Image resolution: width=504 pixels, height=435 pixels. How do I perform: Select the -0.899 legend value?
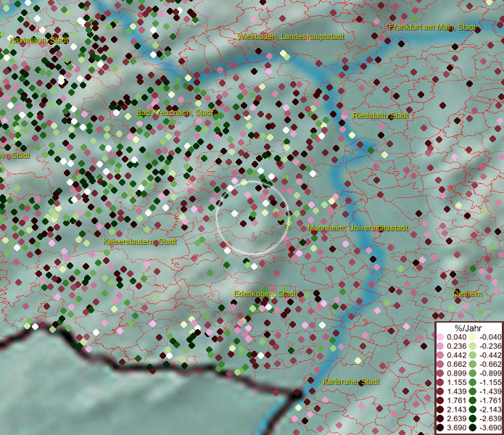(x=490, y=373)
